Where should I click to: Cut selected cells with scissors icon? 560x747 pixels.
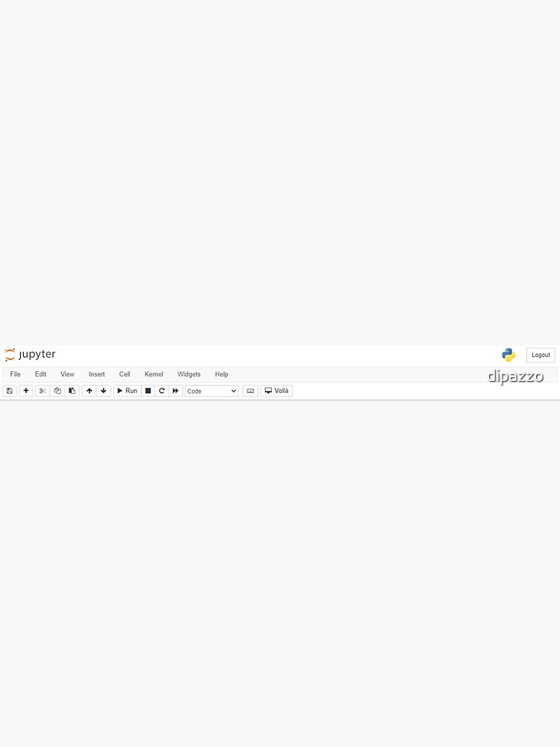(43, 391)
